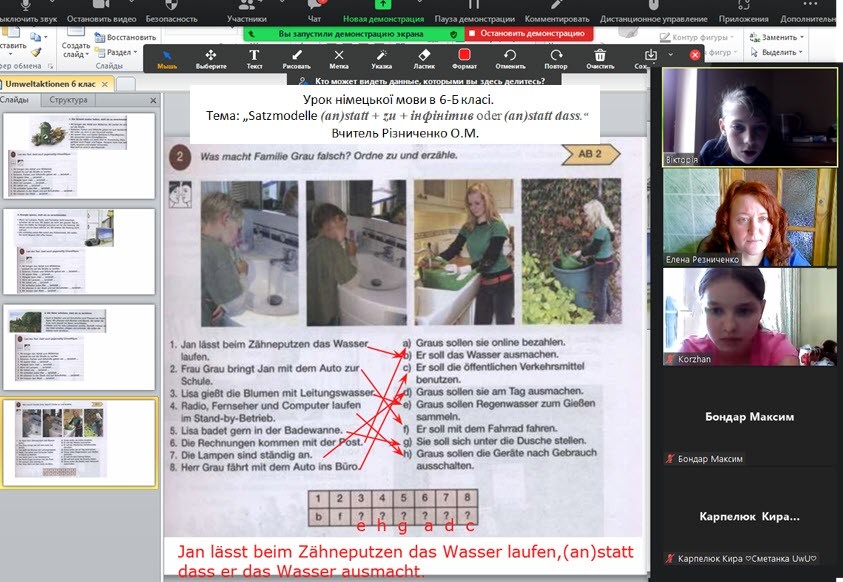The width and height of the screenshot is (843, 582).
Task: Open the Чат panel
Action: [314, 12]
